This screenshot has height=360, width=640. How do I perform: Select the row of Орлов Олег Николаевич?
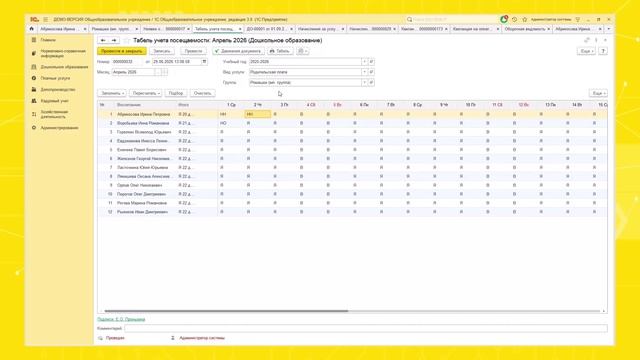[352, 185]
